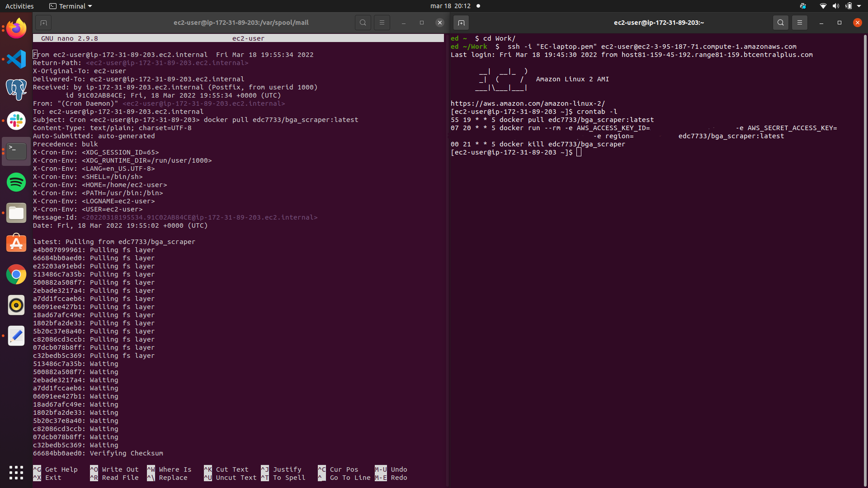Screen dimensions: 868x488
Task: Open pgAdmin elephant icon in dock
Action: point(16,89)
